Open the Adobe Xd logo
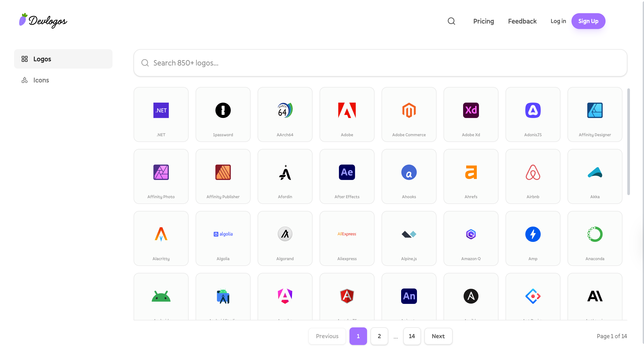This screenshot has width=644, height=352. point(471,114)
